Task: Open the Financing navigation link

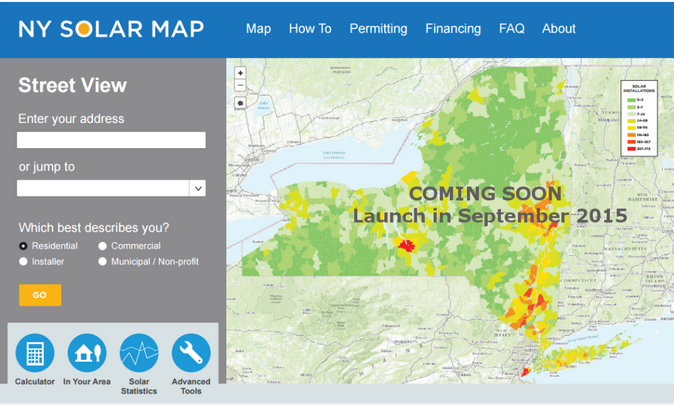Action: click(453, 29)
